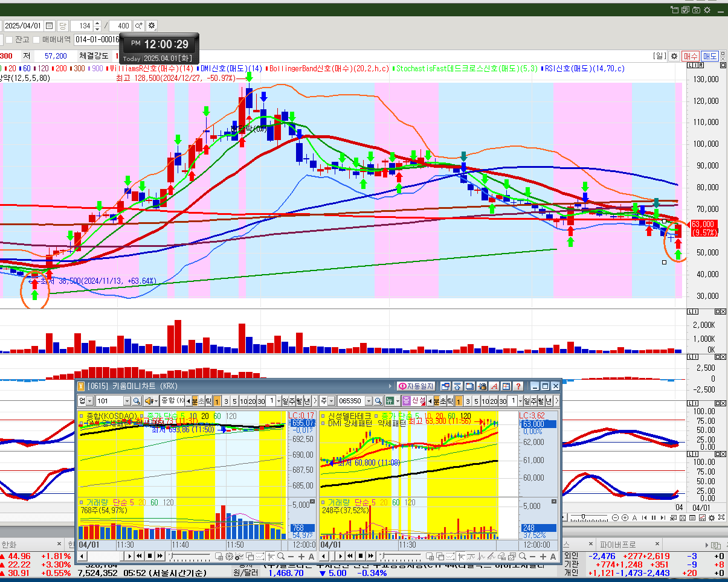Screen dimensions: 728x582
Task: Click the red 매수 buy button
Action: 691,56
